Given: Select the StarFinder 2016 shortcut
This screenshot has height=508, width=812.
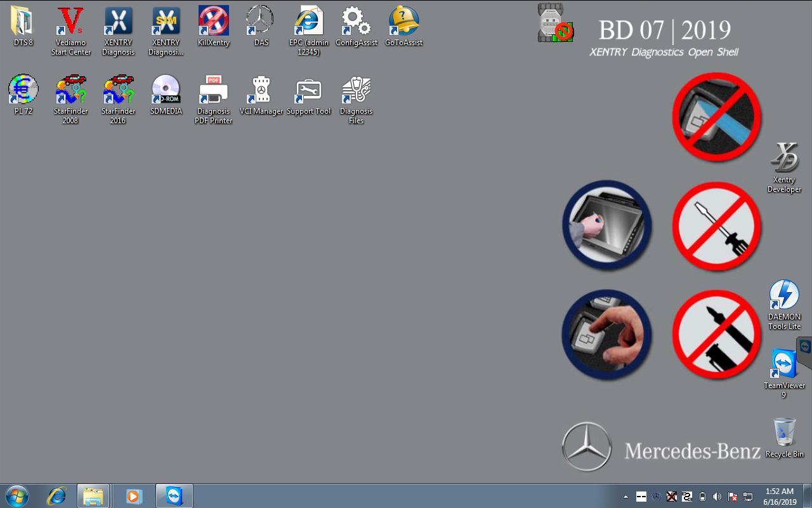Looking at the screenshot, I should [118, 99].
